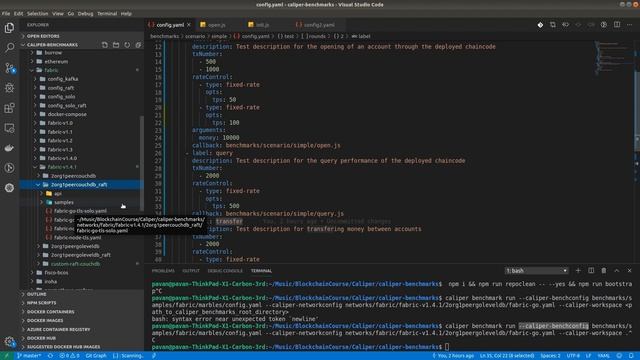The width and height of the screenshot is (640, 360).
Task: Switch to the OUTPUT panel tab
Action: [x=191, y=271]
